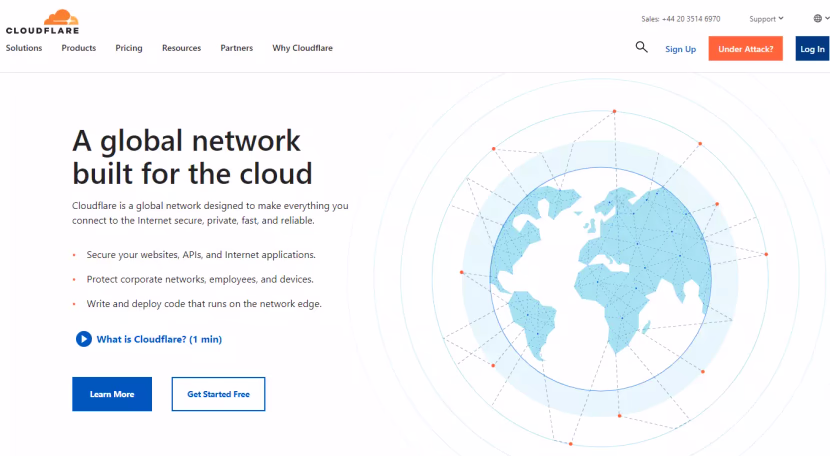Image resolution: width=830 pixels, height=456 pixels.
Task: Click the Log In button
Action: click(812, 49)
